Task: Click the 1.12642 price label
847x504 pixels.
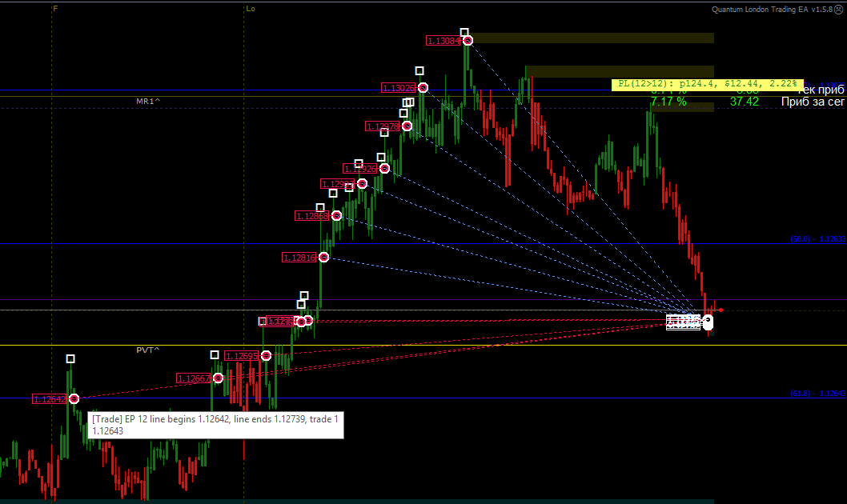Action: tap(50, 398)
